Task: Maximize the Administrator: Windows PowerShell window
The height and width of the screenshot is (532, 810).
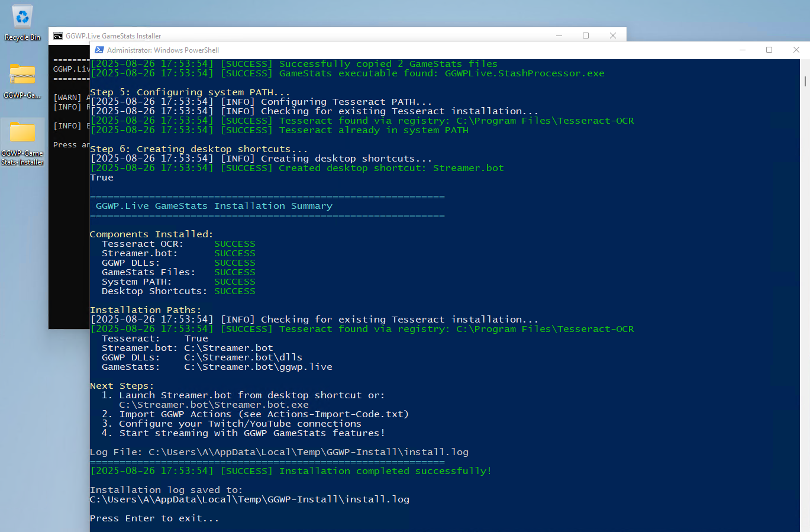Action: point(769,50)
